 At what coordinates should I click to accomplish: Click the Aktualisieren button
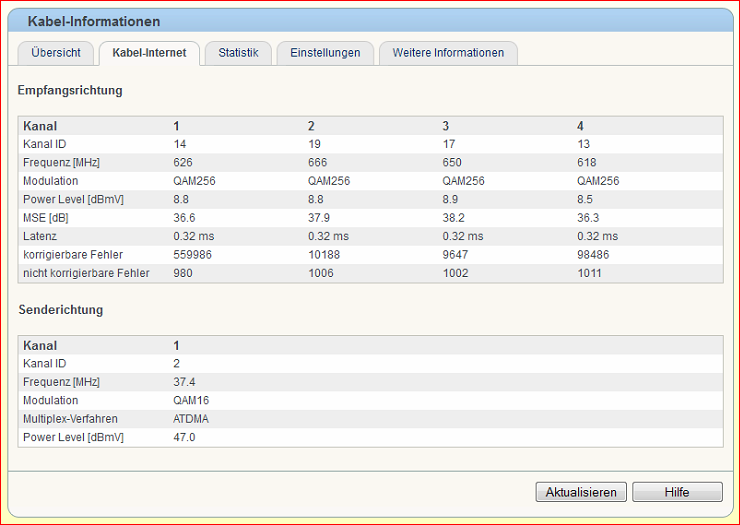[582, 492]
